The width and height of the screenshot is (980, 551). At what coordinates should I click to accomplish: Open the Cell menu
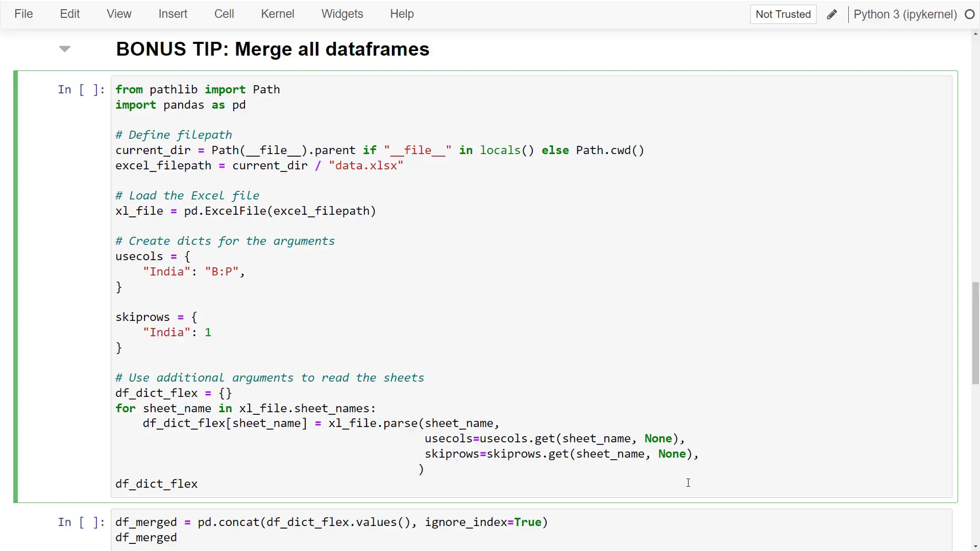[x=224, y=14]
